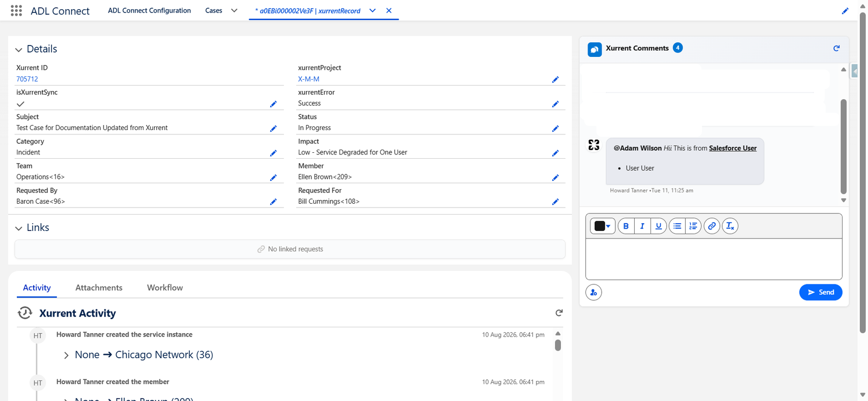Click the comments panel scrollbar

pos(844,146)
